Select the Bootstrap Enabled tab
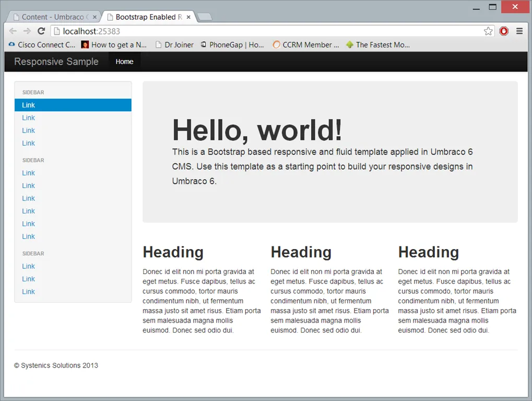The height and width of the screenshot is (401, 532). [x=148, y=17]
